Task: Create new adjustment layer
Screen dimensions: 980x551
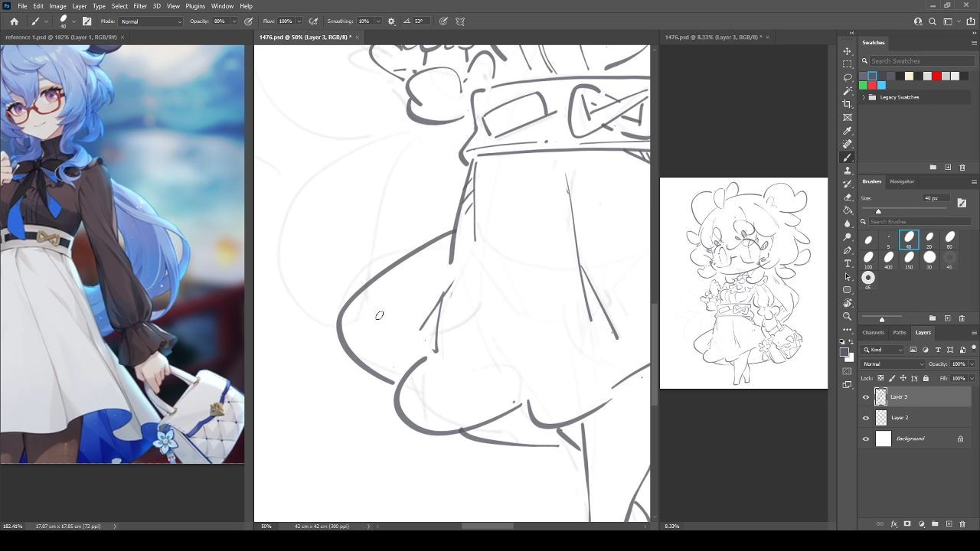Action: click(x=921, y=524)
